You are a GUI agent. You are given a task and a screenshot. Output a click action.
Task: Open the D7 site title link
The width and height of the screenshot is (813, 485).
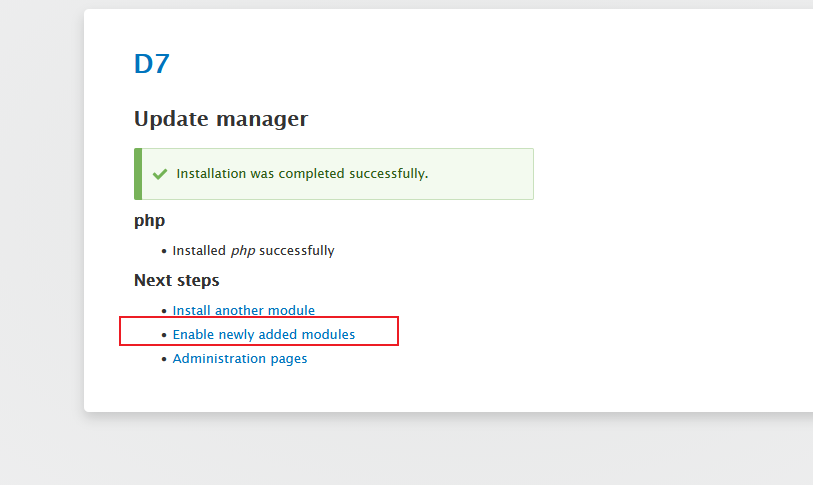tap(152, 64)
